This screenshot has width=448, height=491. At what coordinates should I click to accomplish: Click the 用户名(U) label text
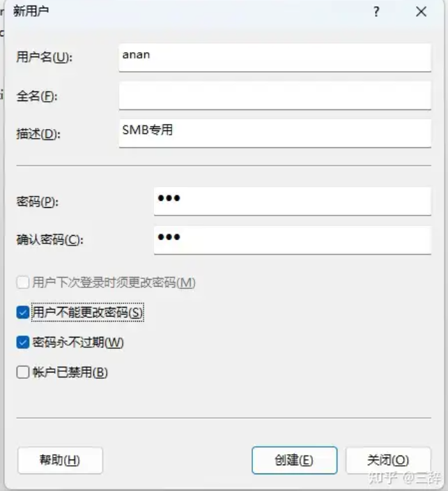(44, 57)
